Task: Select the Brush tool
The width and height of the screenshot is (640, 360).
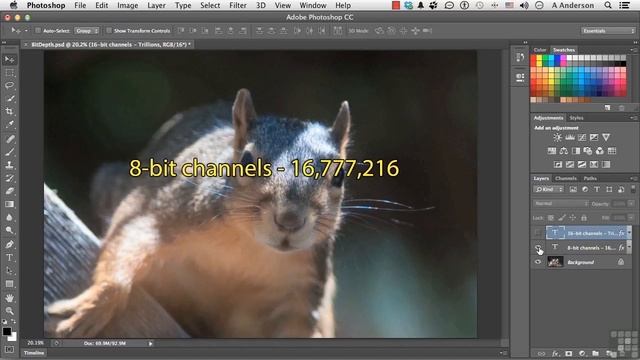Action: (x=9, y=152)
